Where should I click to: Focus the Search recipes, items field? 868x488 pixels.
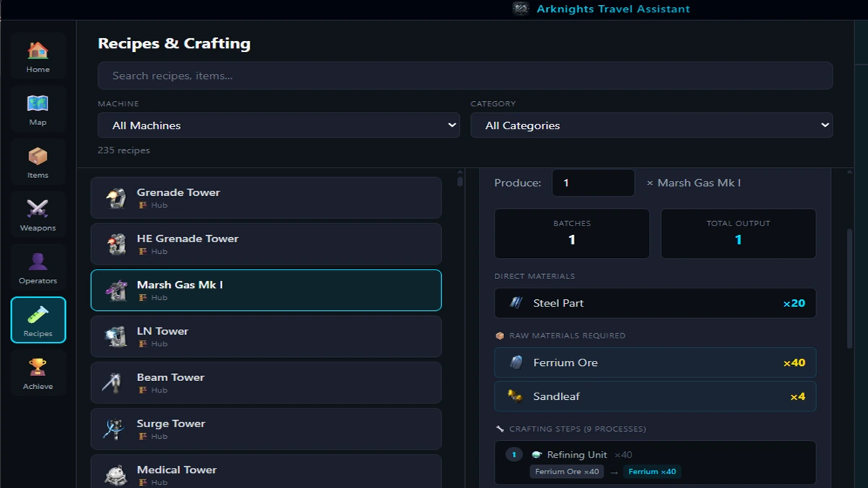[465, 76]
